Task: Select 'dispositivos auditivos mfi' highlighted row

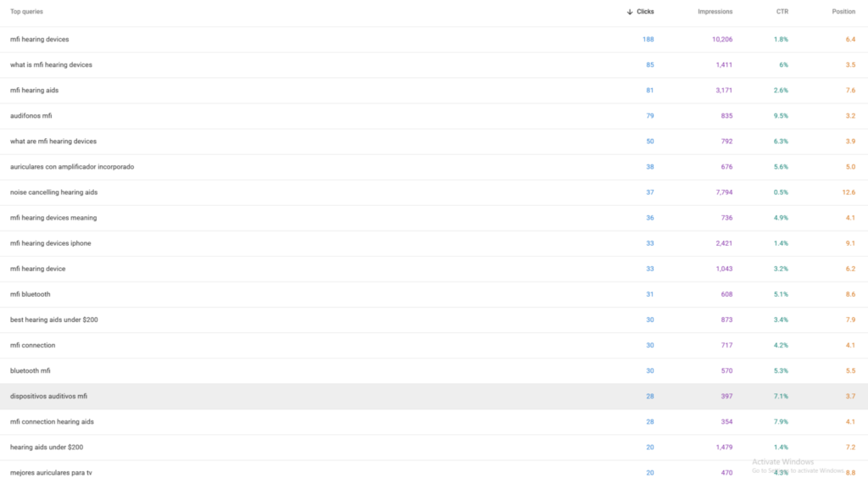Action: point(434,396)
